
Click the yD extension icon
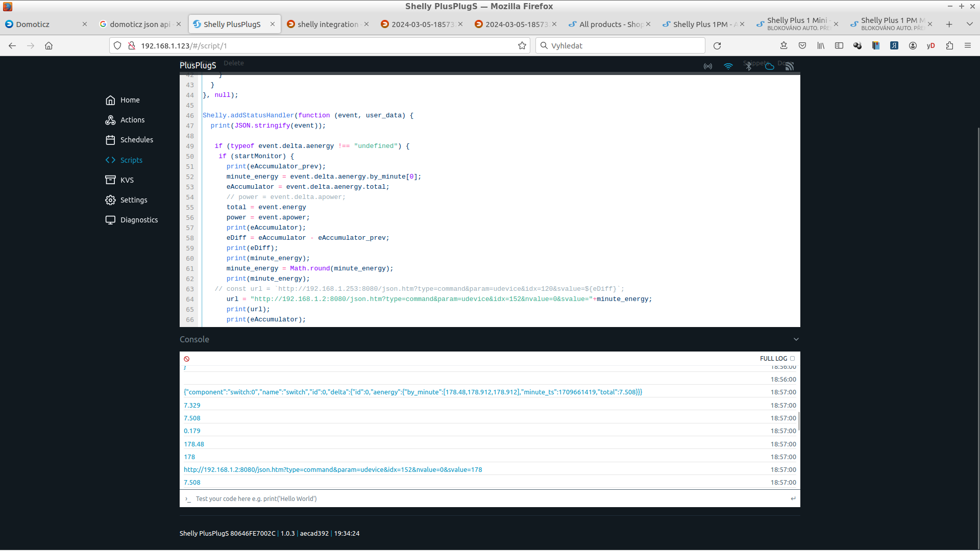931,46
